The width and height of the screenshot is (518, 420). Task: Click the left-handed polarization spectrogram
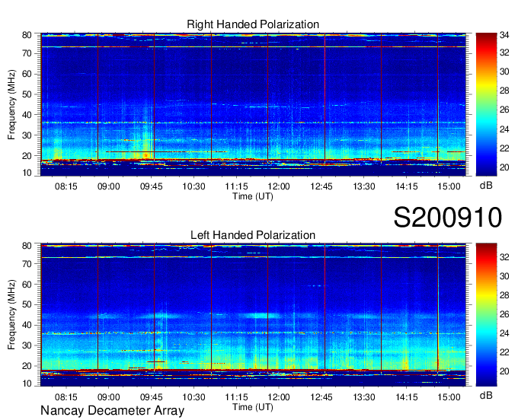click(x=253, y=315)
